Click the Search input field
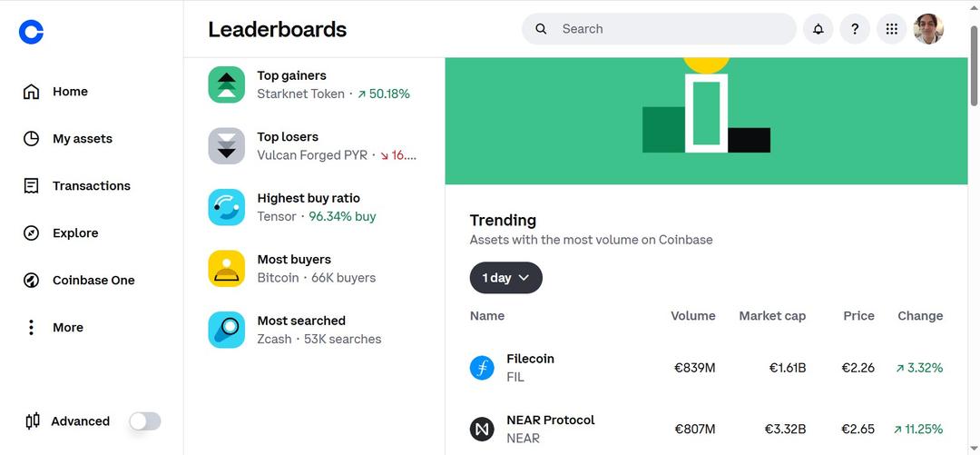This screenshot has height=455, width=980. [671, 29]
